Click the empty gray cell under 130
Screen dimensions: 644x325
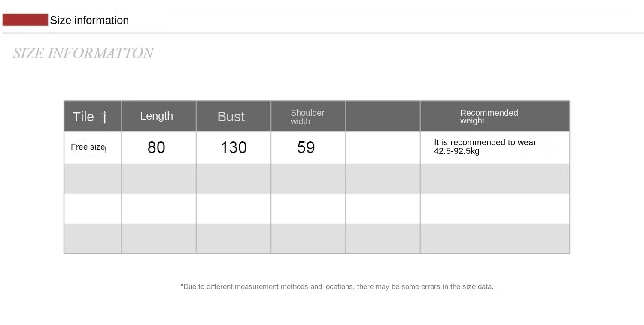click(x=234, y=179)
